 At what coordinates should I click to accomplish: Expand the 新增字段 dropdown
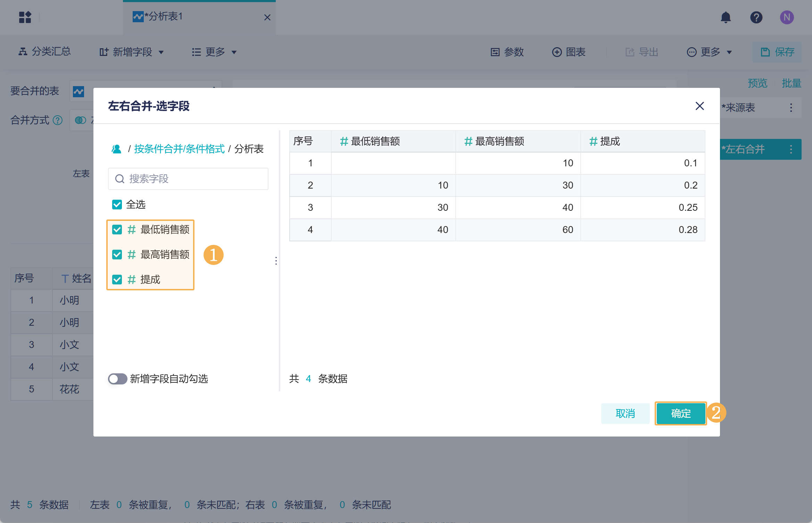[x=132, y=52]
